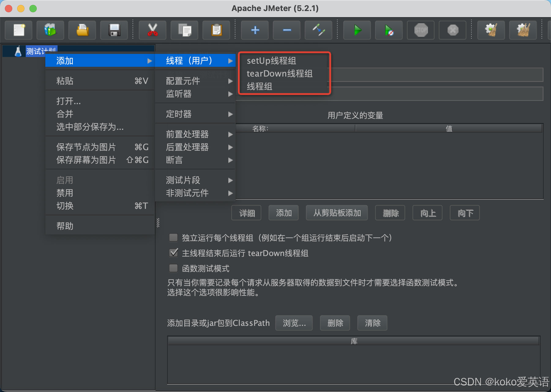
Task: Click the Cut scissors icon
Action: [x=152, y=30]
